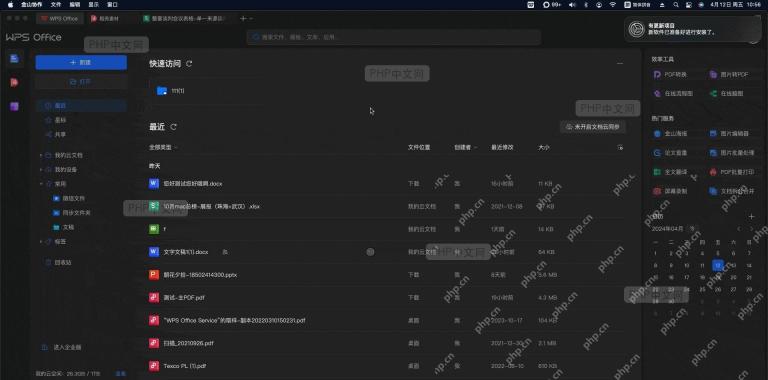Open the 在线脑图 tool
This screenshot has width=768, height=380.
point(727,93)
